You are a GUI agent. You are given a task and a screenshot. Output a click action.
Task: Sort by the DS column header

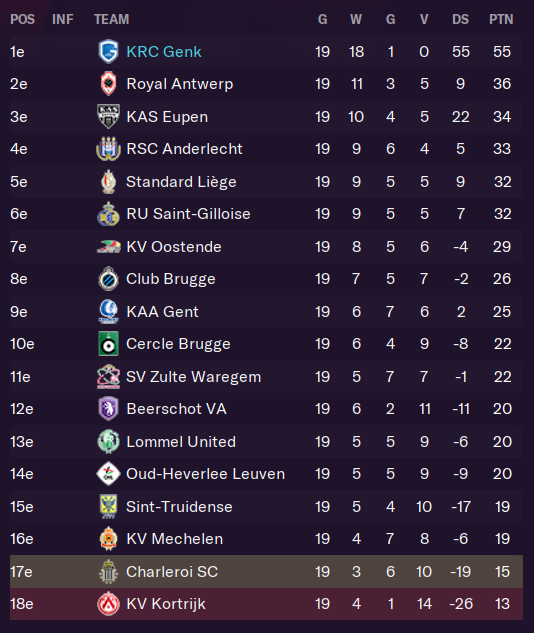pyautogui.click(x=461, y=19)
